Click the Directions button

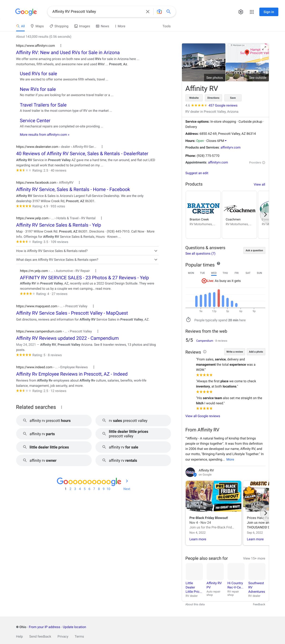[213, 98]
